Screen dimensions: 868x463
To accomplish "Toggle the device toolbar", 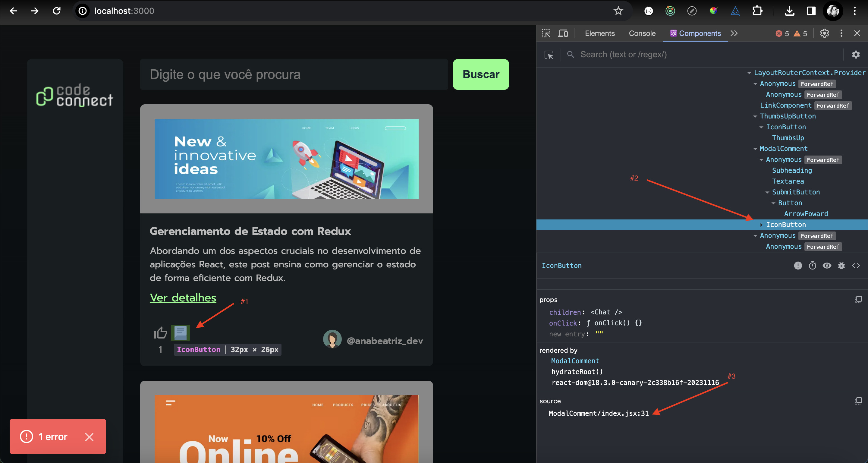I will tap(563, 33).
